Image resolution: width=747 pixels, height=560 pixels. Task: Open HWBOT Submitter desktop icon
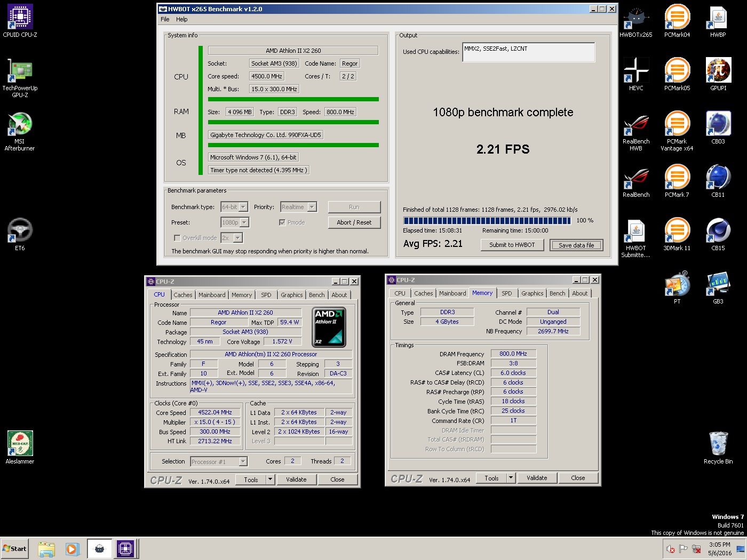tap(636, 238)
